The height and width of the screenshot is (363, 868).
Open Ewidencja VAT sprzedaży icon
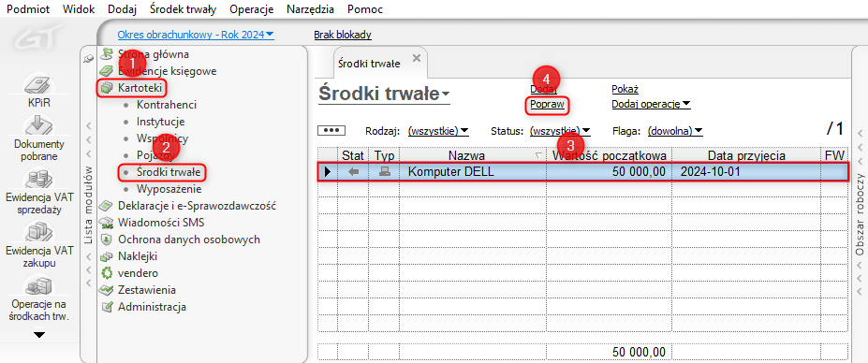coord(39,179)
